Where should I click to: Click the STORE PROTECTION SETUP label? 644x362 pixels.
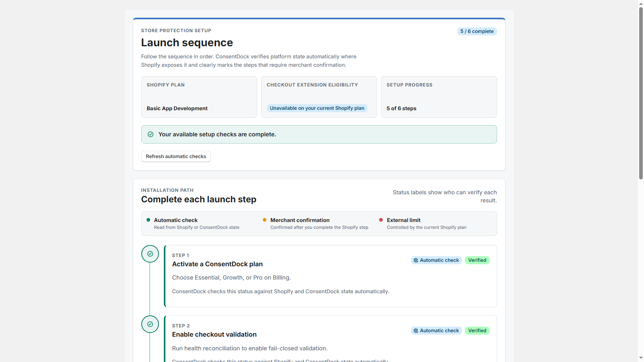click(x=176, y=31)
